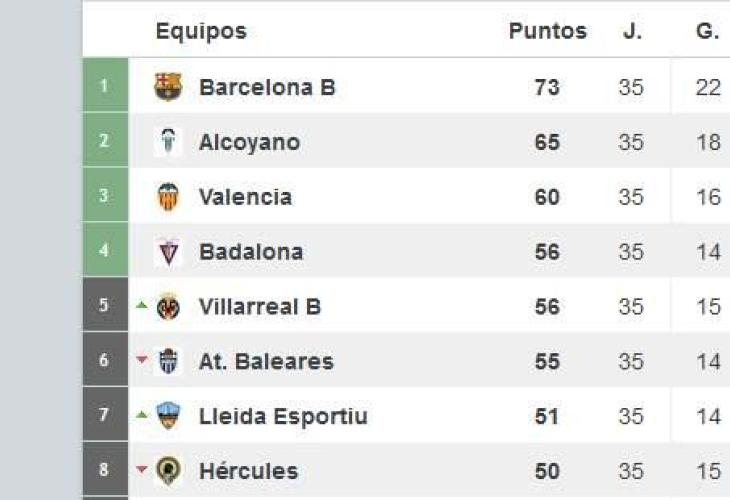Sort by J. matches played header
The width and height of the screenshot is (730, 500).
coord(631,31)
